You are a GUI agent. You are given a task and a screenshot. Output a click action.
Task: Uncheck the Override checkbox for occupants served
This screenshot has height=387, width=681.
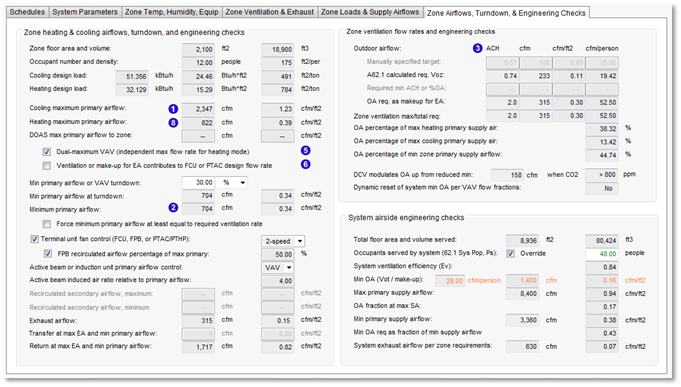pos(511,254)
